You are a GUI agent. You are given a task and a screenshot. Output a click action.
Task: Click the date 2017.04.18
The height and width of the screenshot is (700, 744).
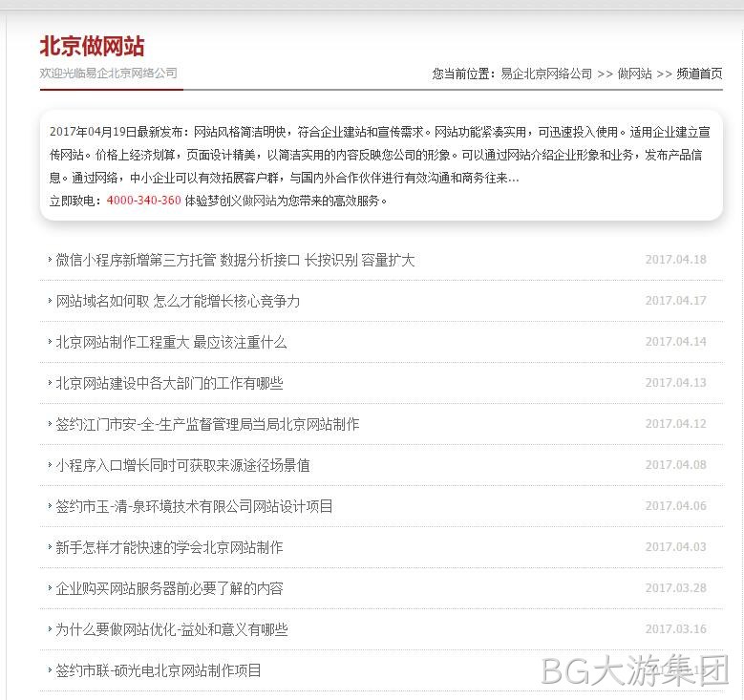coord(675,260)
